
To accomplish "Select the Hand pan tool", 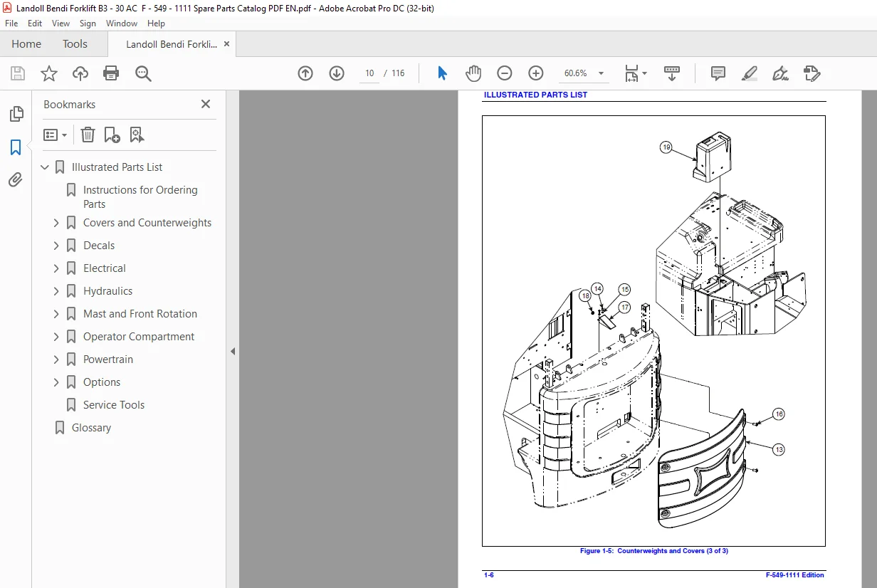I will click(x=473, y=73).
